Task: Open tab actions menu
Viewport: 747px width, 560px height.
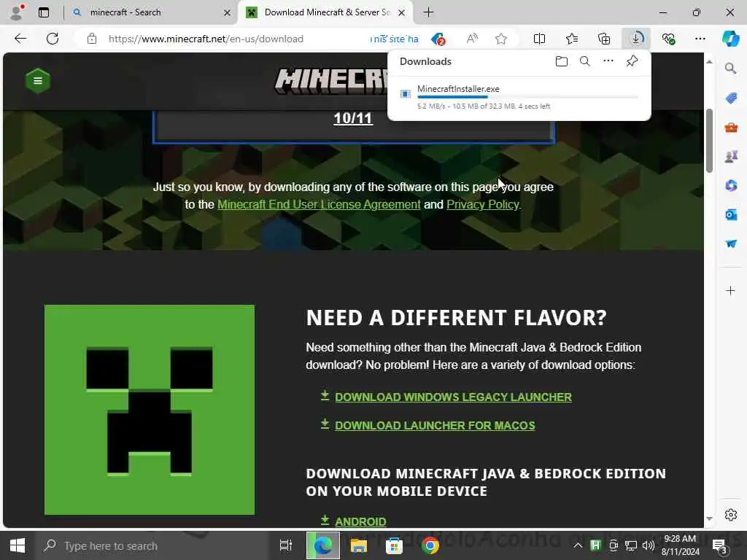Action: pos(44,12)
